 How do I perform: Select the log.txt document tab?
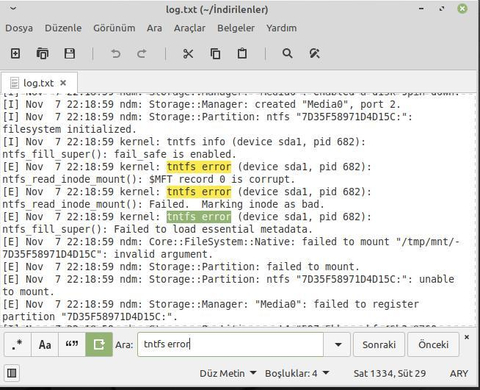point(38,83)
